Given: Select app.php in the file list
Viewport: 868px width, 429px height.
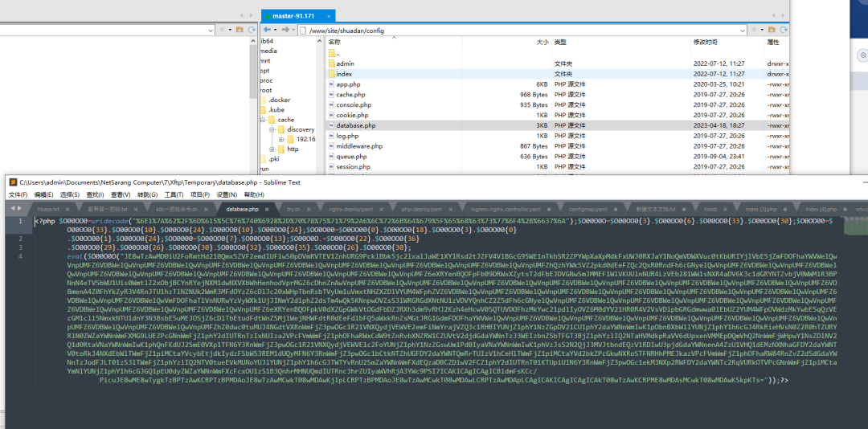Looking at the screenshot, I should click(x=348, y=84).
